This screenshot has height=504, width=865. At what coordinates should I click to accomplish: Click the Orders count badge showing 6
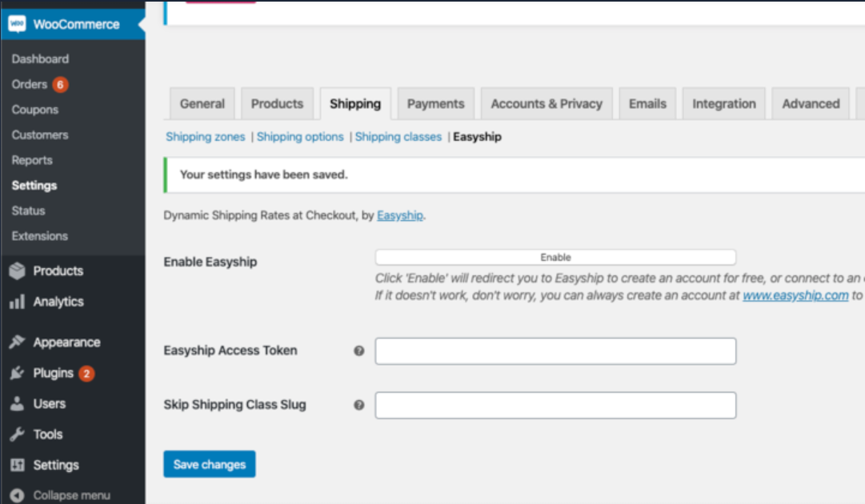coord(60,84)
